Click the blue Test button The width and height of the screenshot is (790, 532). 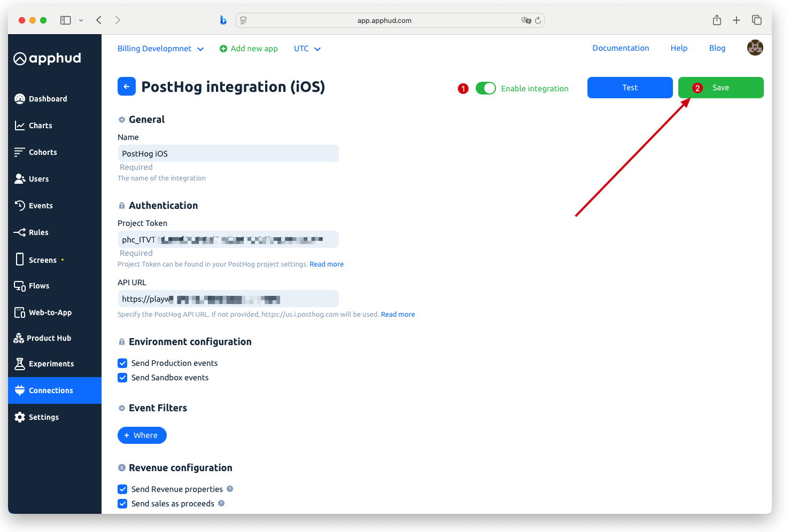click(x=630, y=88)
